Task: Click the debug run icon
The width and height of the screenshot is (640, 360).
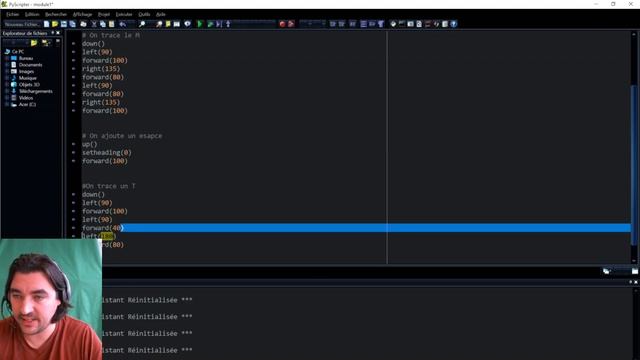Action: click(210, 24)
